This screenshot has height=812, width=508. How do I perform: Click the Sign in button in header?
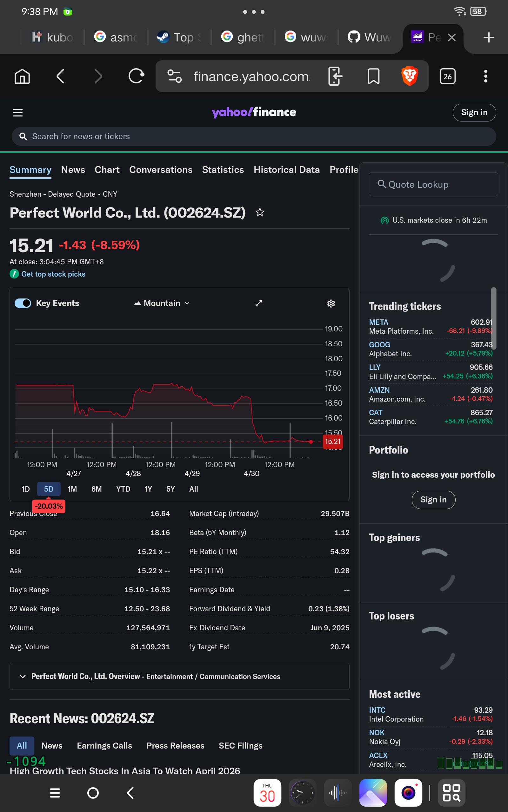click(474, 113)
